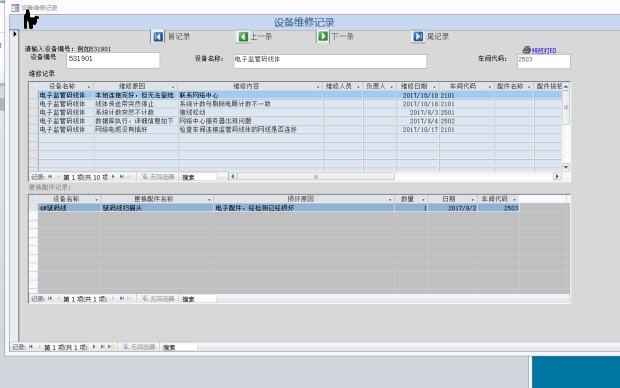Viewport: 620px width, 388px height.
Task: Click the search box under 更换配件记录 table
Action: pyautogui.click(x=198, y=299)
